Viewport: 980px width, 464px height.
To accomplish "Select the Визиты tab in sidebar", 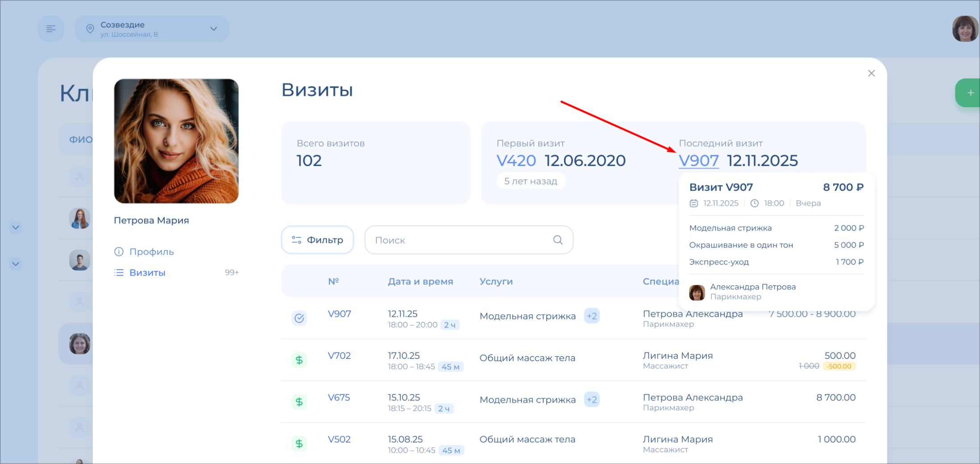I will (x=147, y=272).
